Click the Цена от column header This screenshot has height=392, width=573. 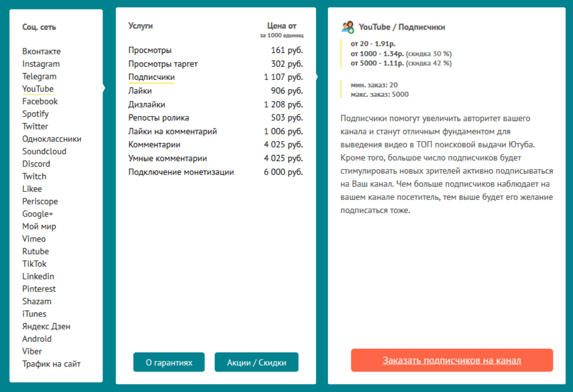coord(281,26)
